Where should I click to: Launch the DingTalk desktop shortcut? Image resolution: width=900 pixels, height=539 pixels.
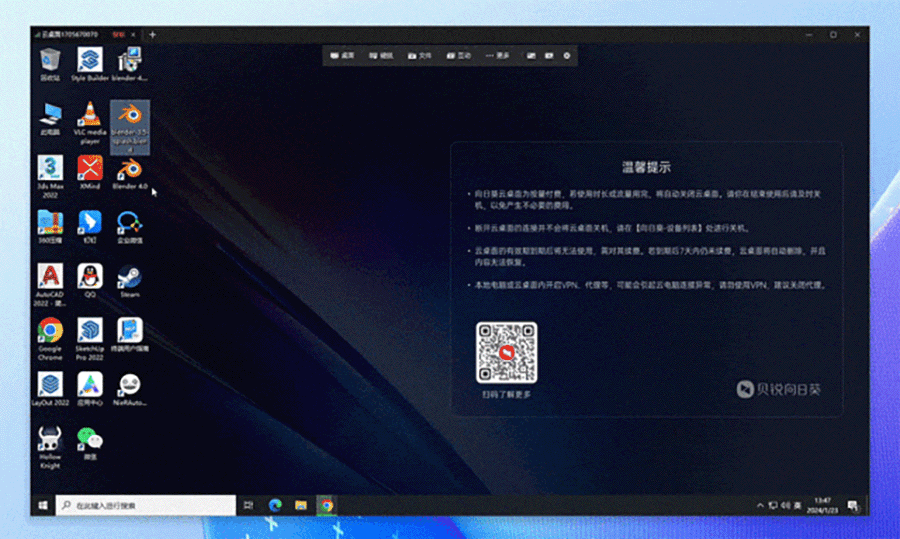coord(90,226)
